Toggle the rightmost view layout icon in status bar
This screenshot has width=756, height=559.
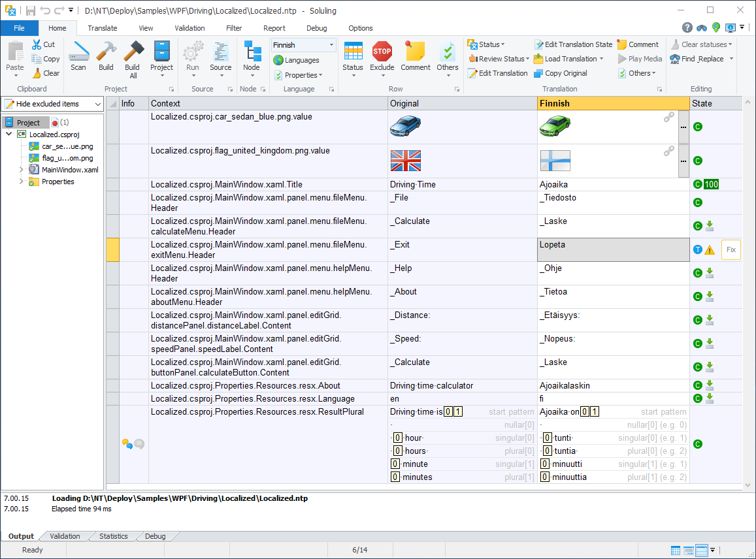702,550
